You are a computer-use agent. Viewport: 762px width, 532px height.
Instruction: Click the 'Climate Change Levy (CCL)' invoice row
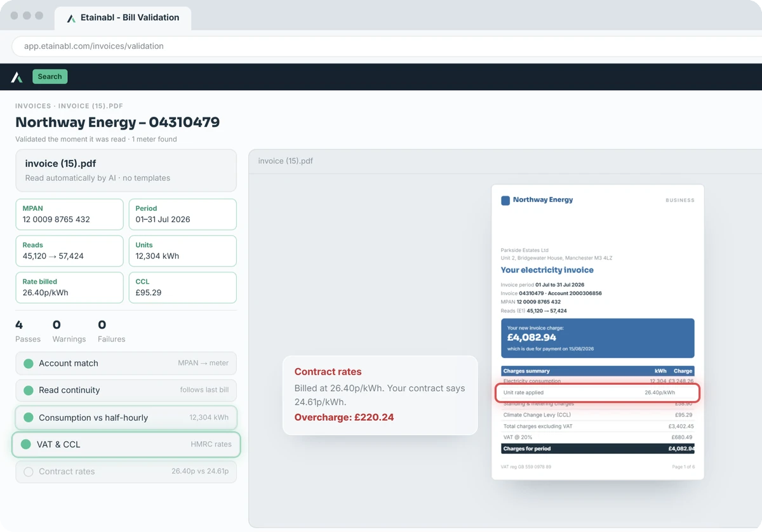pos(598,415)
